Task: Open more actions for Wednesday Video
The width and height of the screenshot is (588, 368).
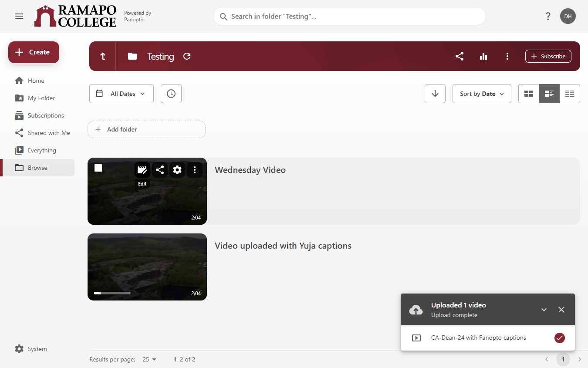Action: coord(195,170)
